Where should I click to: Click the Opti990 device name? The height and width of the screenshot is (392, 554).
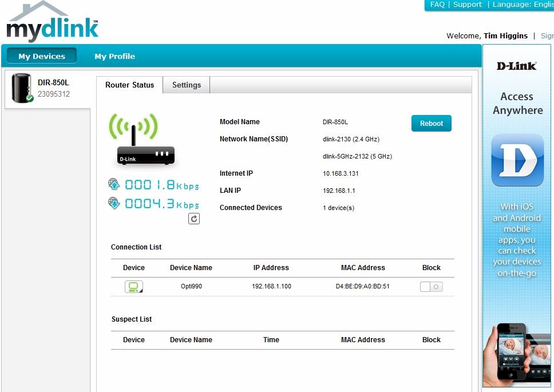192,286
